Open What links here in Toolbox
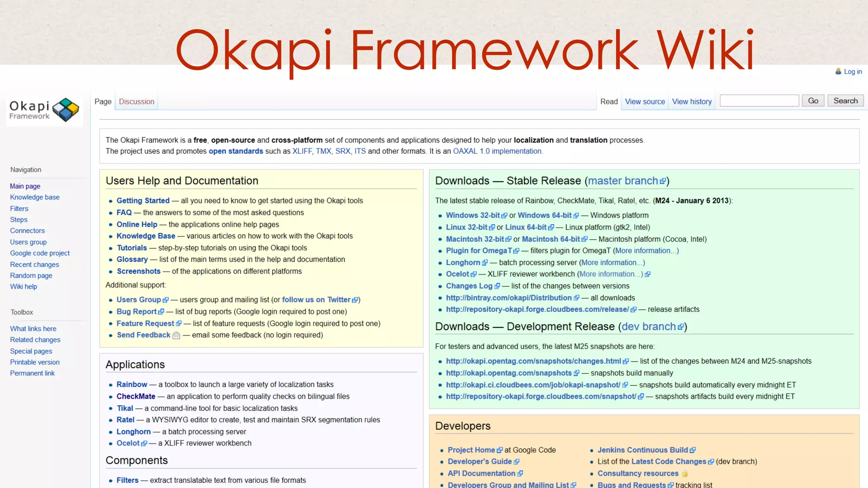Image resolution: width=868 pixels, height=488 pixels. pyautogui.click(x=33, y=329)
